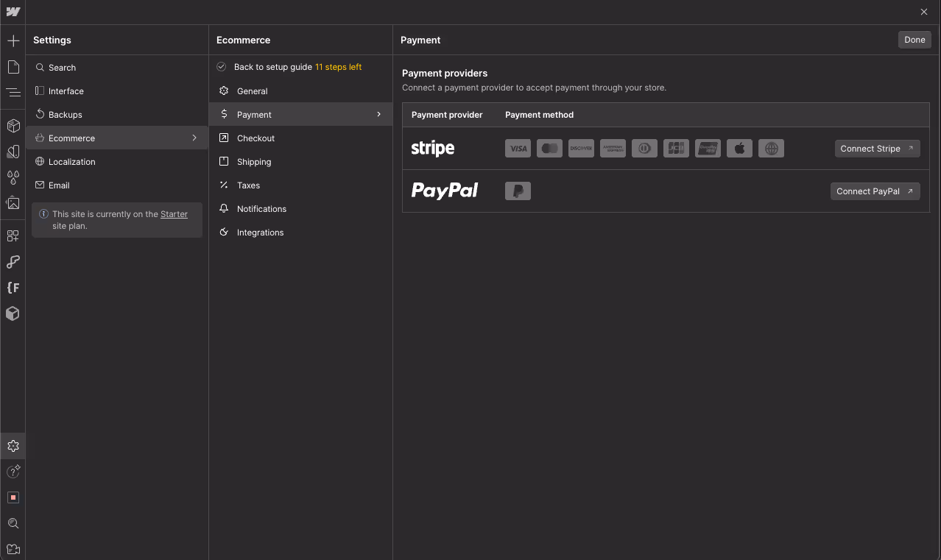Open Checkout settings

(x=300, y=138)
